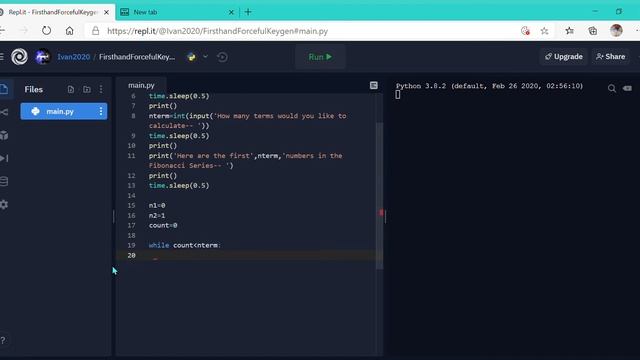Click the editor vertical scrollbar
The image size is (640, 360).
click(x=380, y=196)
